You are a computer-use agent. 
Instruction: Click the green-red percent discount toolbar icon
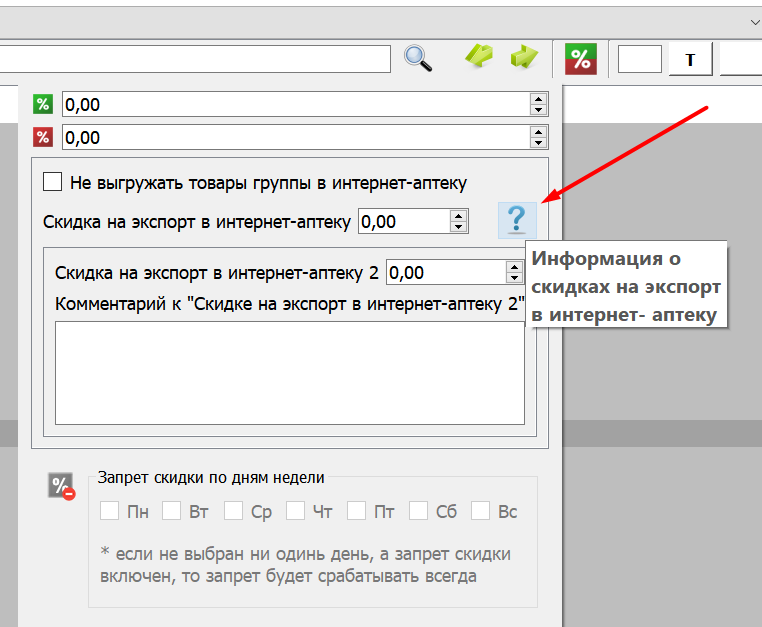tap(581, 59)
